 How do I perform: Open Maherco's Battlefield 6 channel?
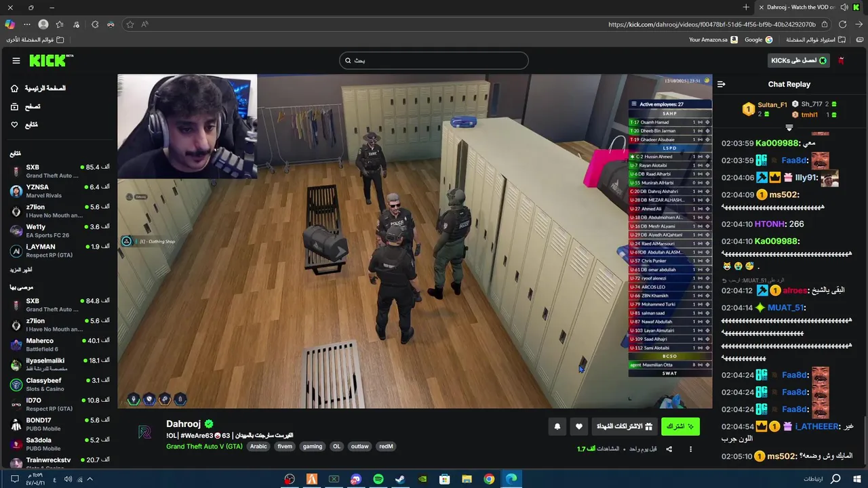tap(60, 345)
